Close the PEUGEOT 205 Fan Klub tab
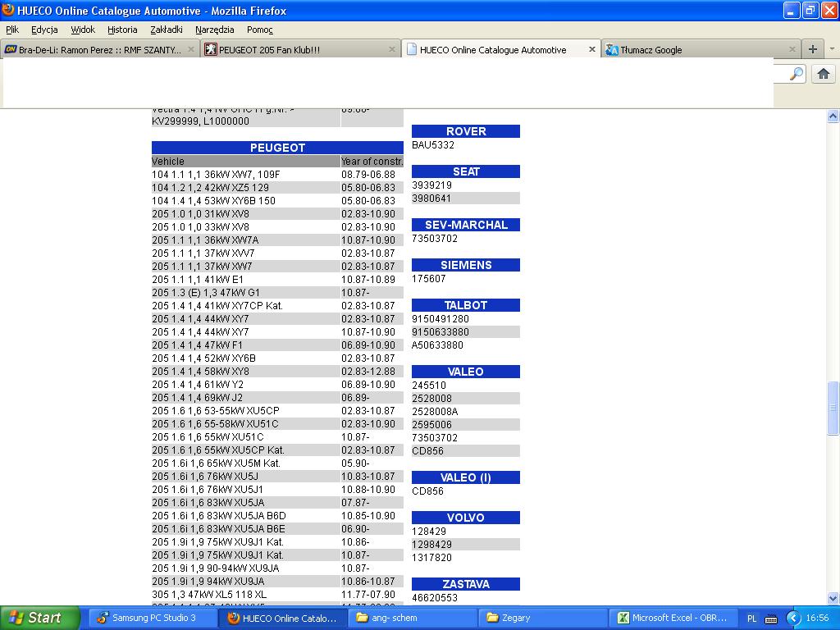The image size is (840, 630). tap(392, 49)
